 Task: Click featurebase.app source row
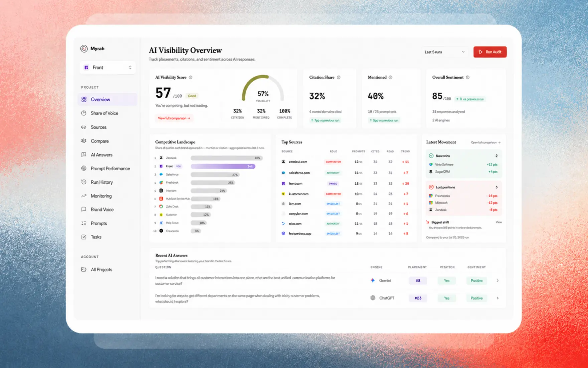pos(345,234)
